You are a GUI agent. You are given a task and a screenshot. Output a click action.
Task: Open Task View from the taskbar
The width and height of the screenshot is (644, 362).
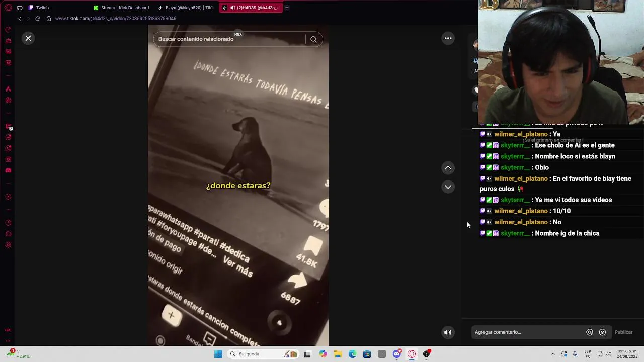point(307,354)
